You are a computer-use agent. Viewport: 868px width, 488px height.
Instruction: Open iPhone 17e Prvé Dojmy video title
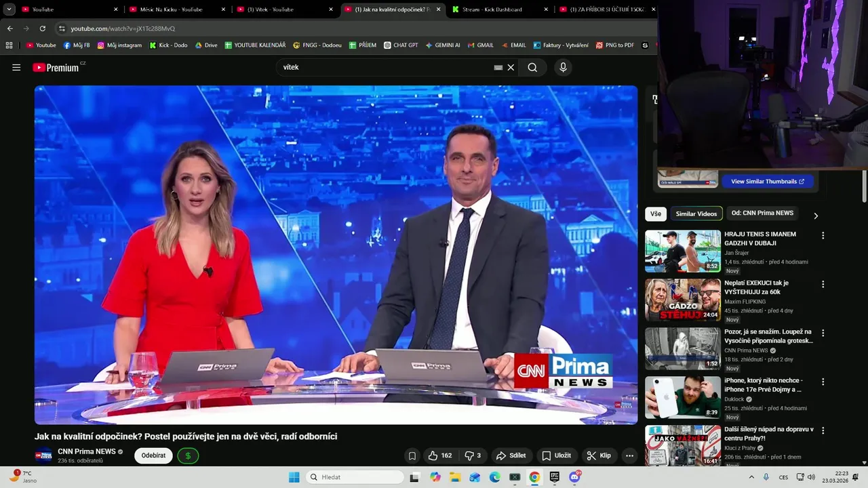763,385
